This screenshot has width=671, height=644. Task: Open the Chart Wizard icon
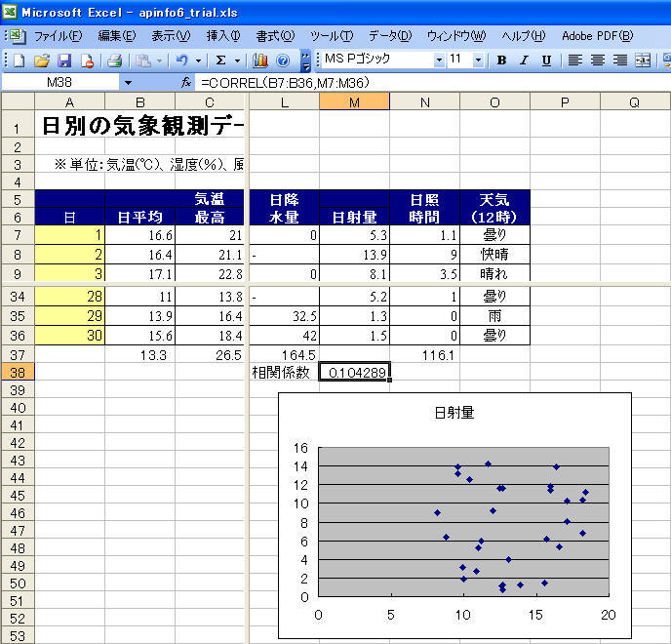tap(260, 60)
